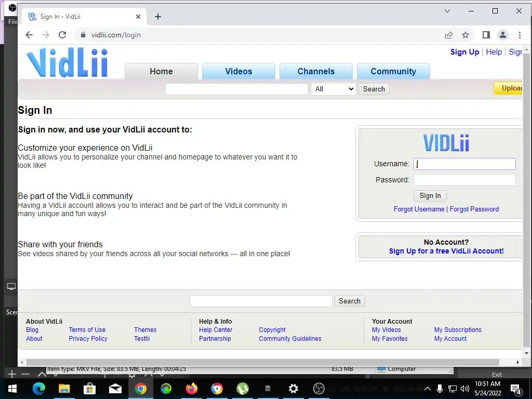Open the My Account link

(450, 339)
